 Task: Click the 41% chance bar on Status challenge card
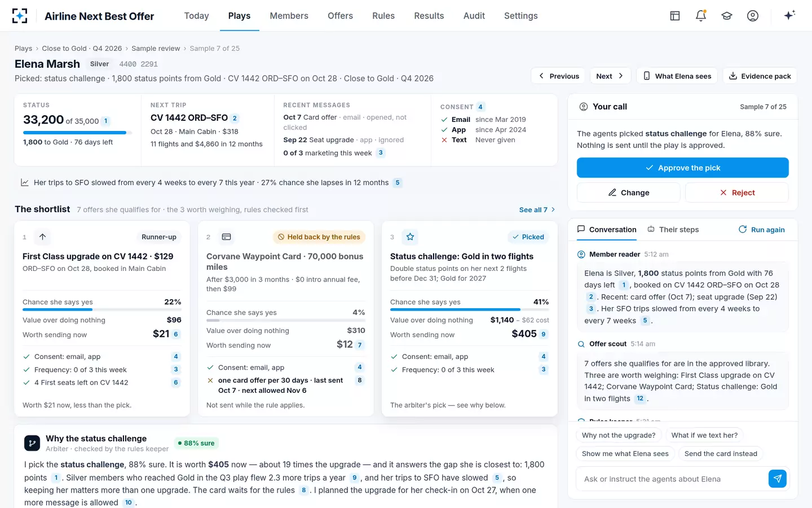469,309
